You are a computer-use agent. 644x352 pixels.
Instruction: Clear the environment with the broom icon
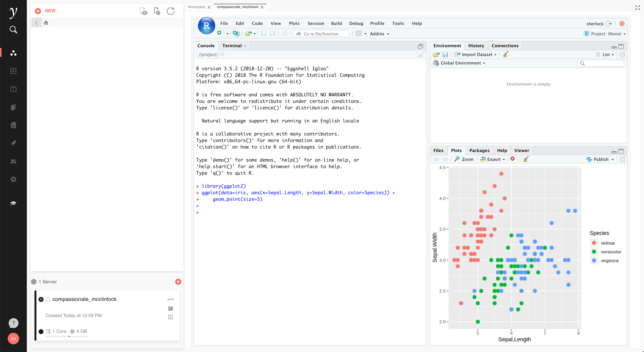505,54
